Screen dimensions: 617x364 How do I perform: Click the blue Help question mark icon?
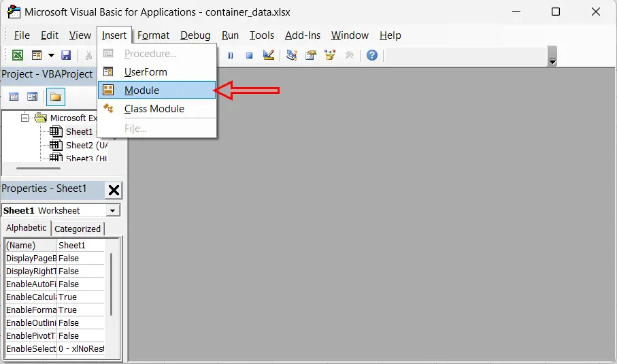pyautogui.click(x=371, y=55)
